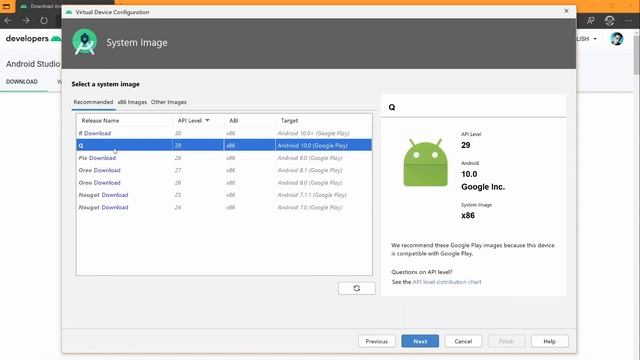Select the Q release row

[224, 145]
